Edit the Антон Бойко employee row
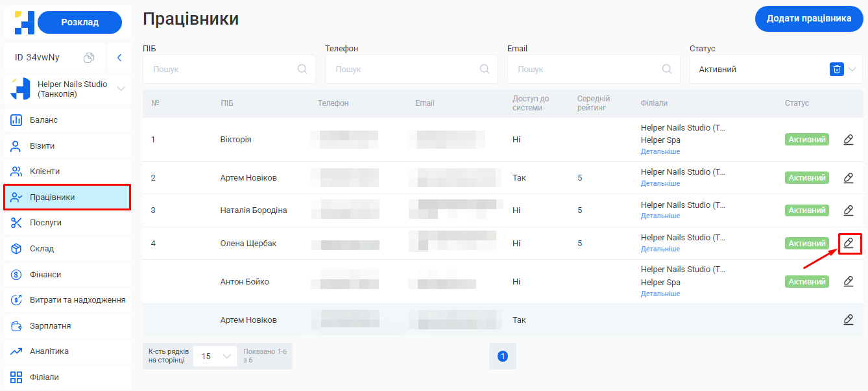This screenshot has height=391, width=868. [849, 281]
